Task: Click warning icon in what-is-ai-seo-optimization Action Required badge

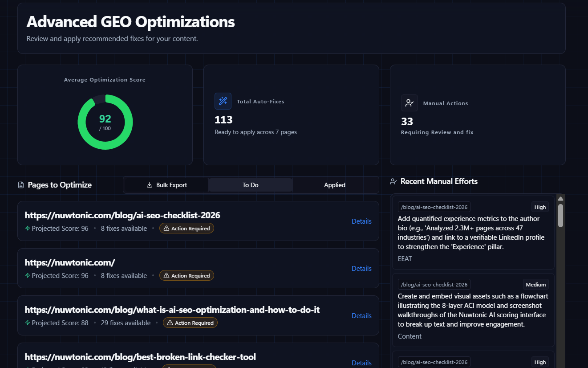Action: [170, 323]
